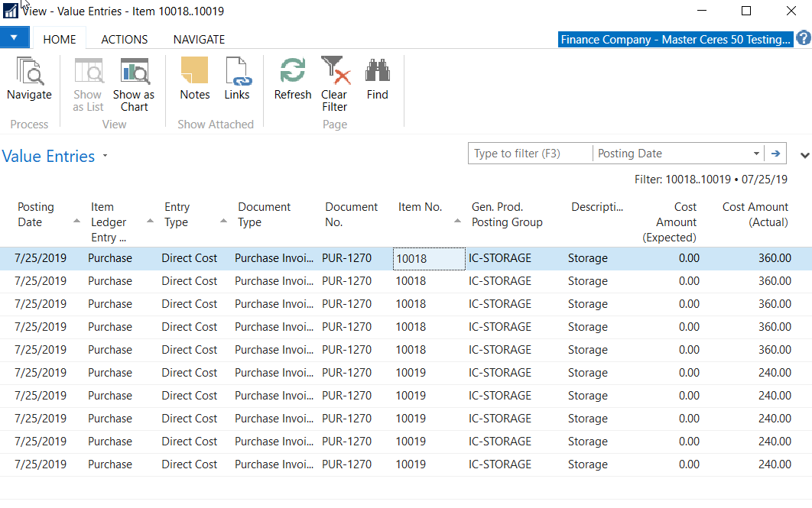
Task: Switch to the NAVIGATE ribbon tab
Action: 199,39
